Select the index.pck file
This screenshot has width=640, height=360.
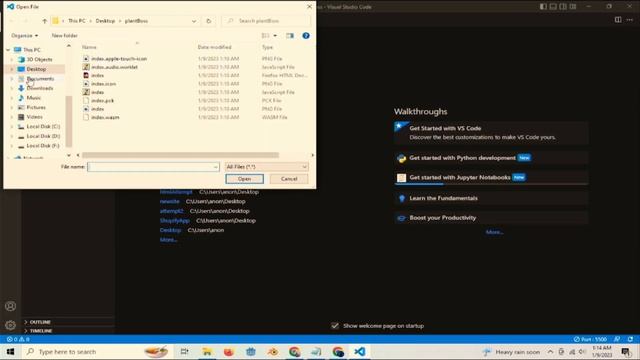(x=102, y=100)
